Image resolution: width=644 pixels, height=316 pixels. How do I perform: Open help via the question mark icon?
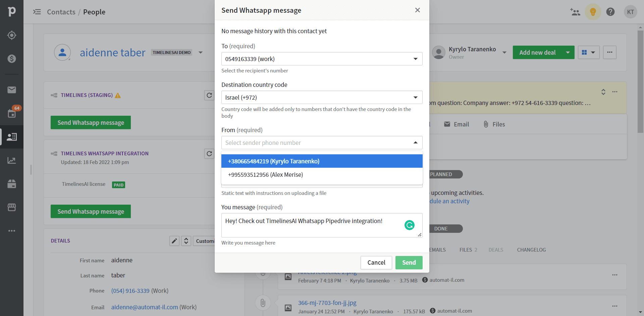(x=610, y=12)
